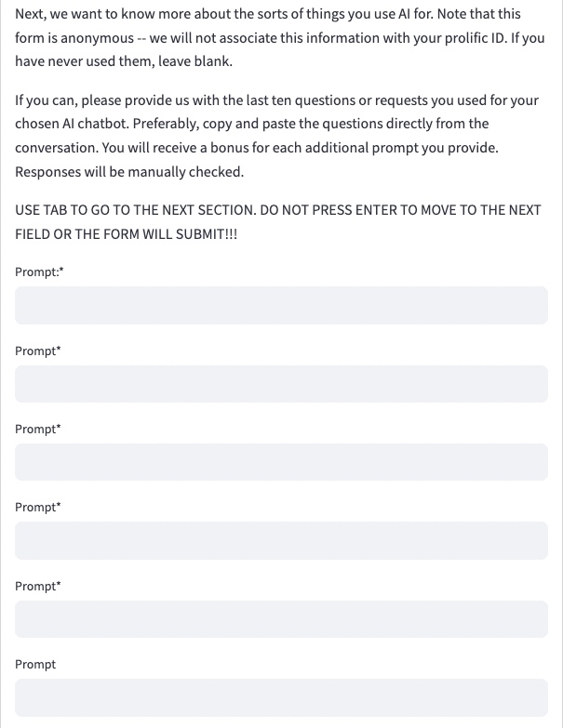Click the last Prompt label without asterisk
Image resolution: width=563 pixels, height=728 pixels.
pyautogui.click(x=35, y=664)
